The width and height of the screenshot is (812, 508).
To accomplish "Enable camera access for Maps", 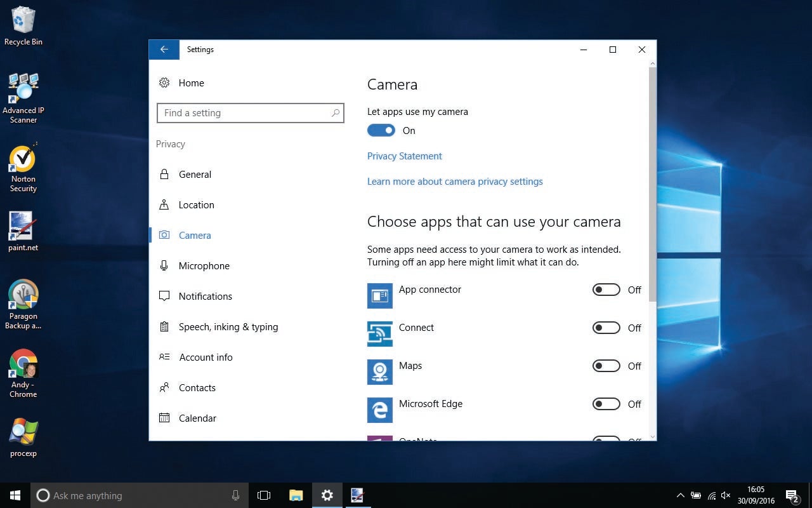I will click(606, 366).
